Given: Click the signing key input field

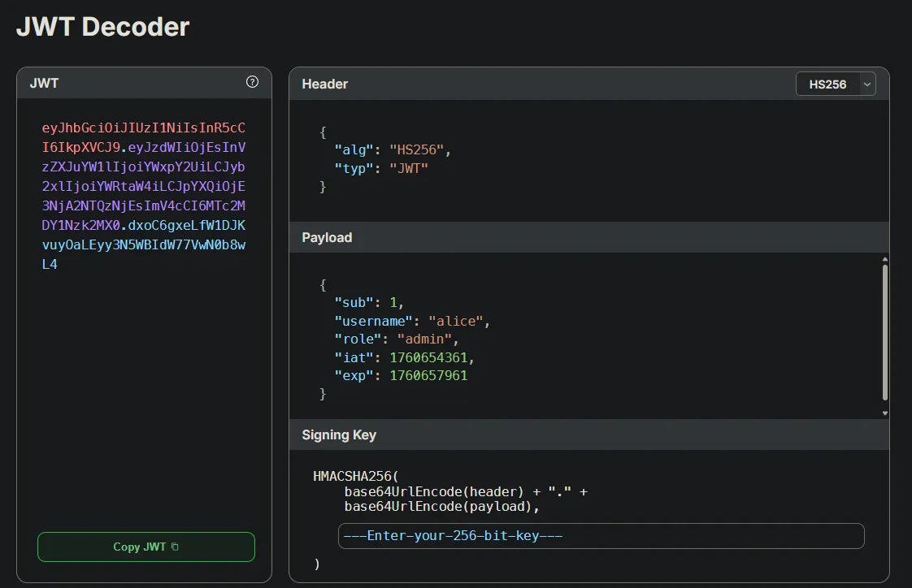Looking at the screenshot, I should 601,536.
